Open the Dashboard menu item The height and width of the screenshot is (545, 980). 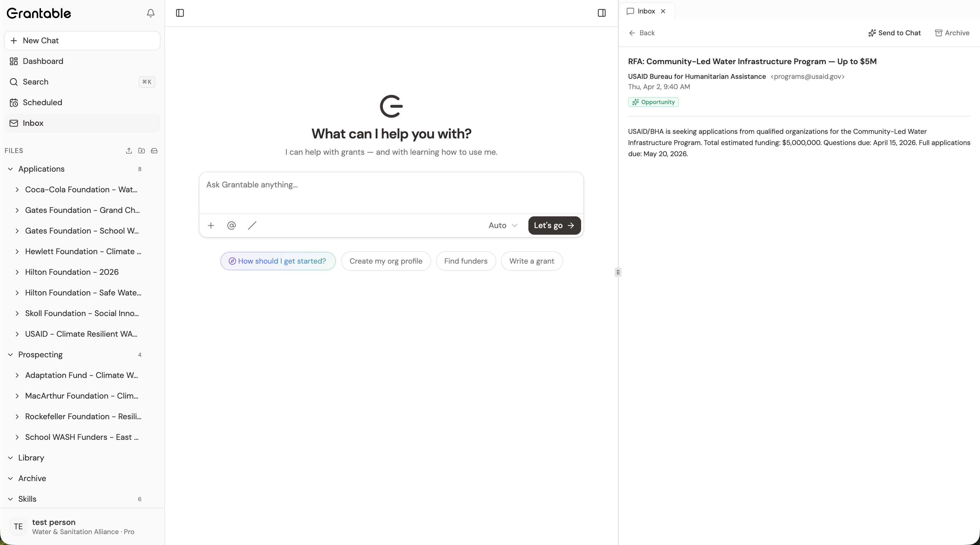(x=43, y=61)
